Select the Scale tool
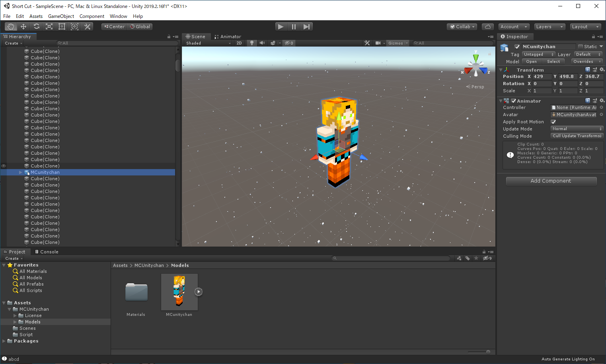 49,27
